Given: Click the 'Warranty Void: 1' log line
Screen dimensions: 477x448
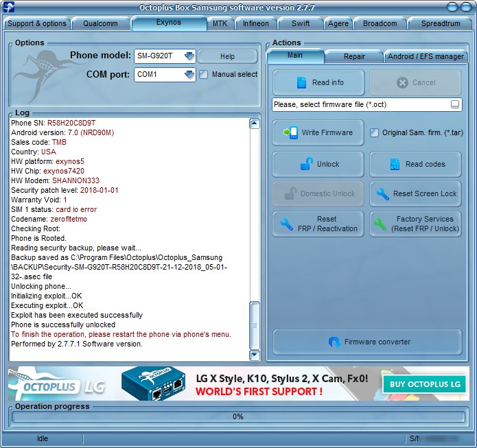Looking at the screenshot, I should [x=39, y=200].
